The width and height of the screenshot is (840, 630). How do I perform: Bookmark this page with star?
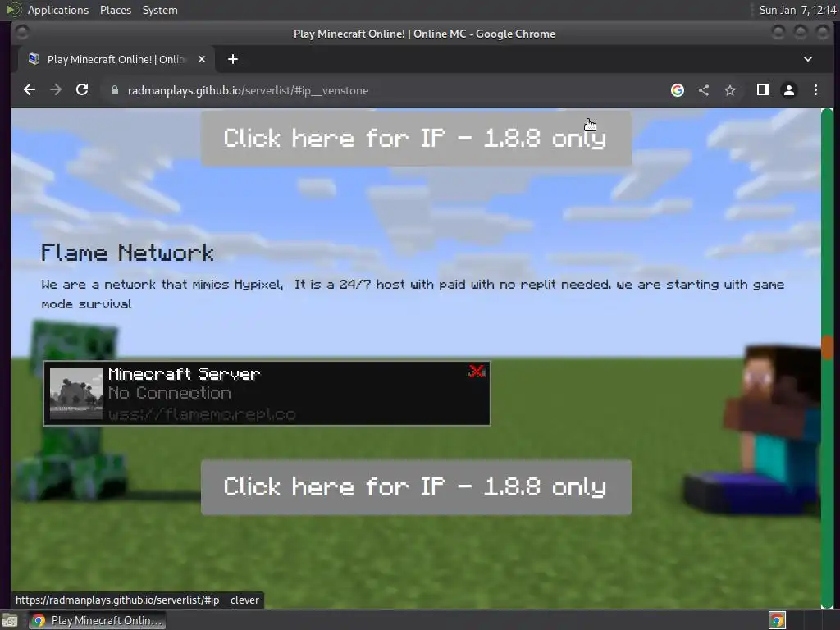tap(730, 90)
